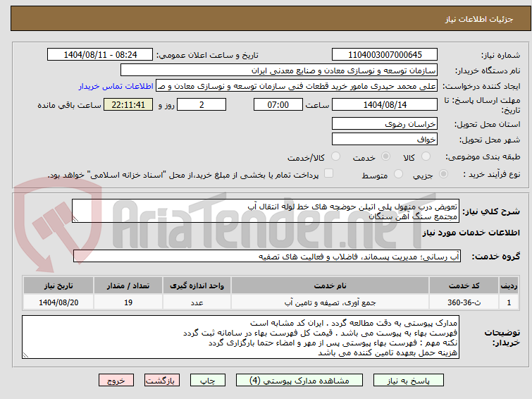Click the ردیف column header
This screenshot has height=399, width=532.
509,286
